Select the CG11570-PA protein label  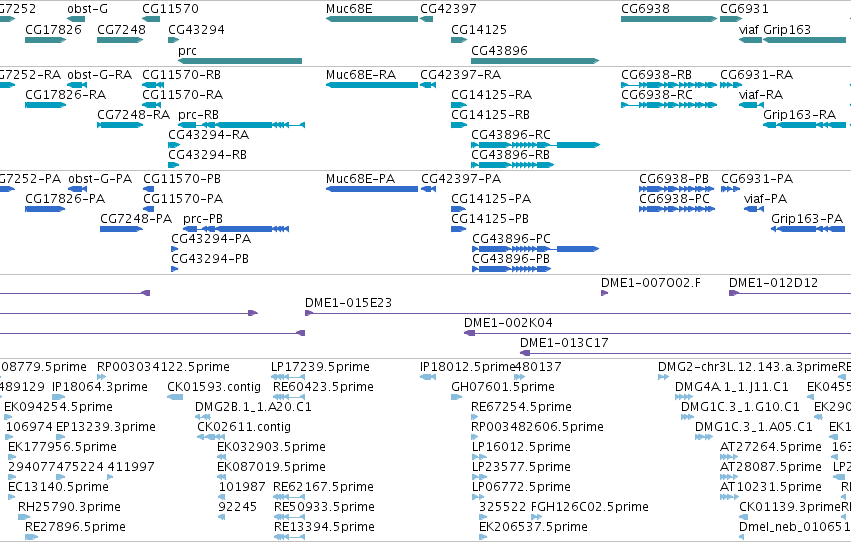coord(183,199)
